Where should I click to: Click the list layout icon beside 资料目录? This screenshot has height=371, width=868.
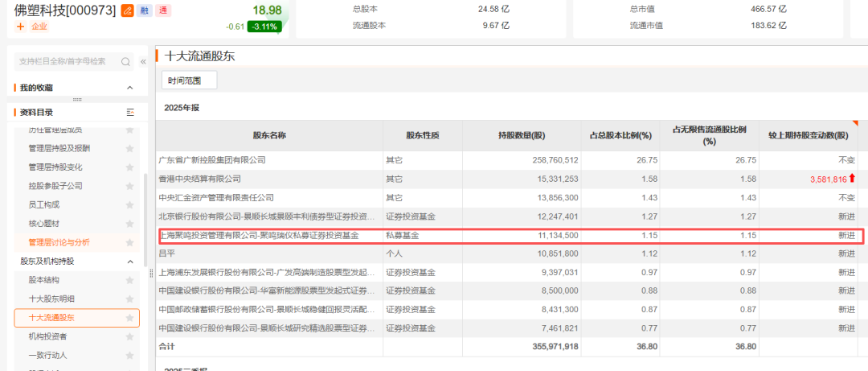[x=130, y=112]
